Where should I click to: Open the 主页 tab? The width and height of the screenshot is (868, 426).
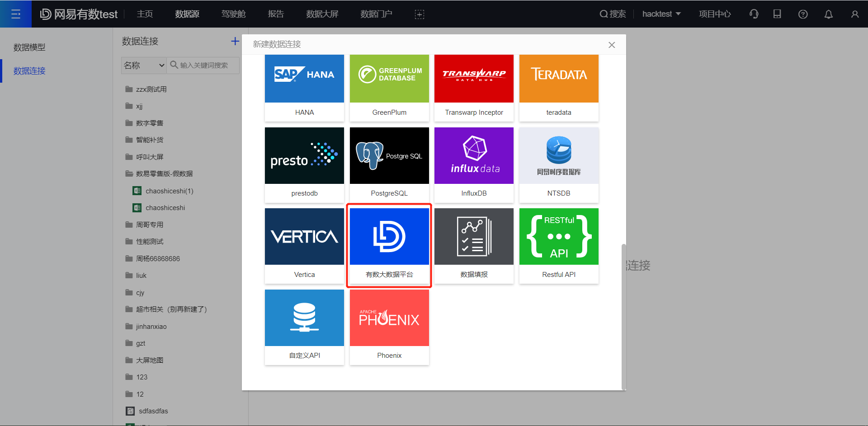tap(145, 14)
